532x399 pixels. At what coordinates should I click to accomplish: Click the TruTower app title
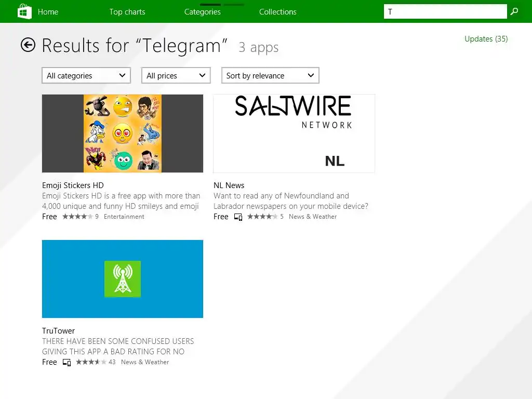click(58, 331)
